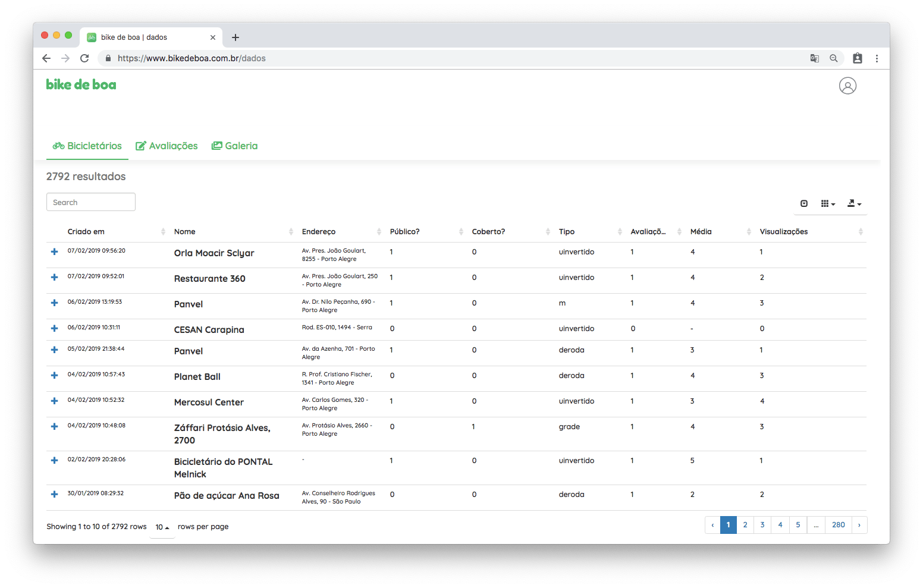Click the zoom magnifier icon in address bar
Viewport: 923px width, 588px height.
point(833,58)
